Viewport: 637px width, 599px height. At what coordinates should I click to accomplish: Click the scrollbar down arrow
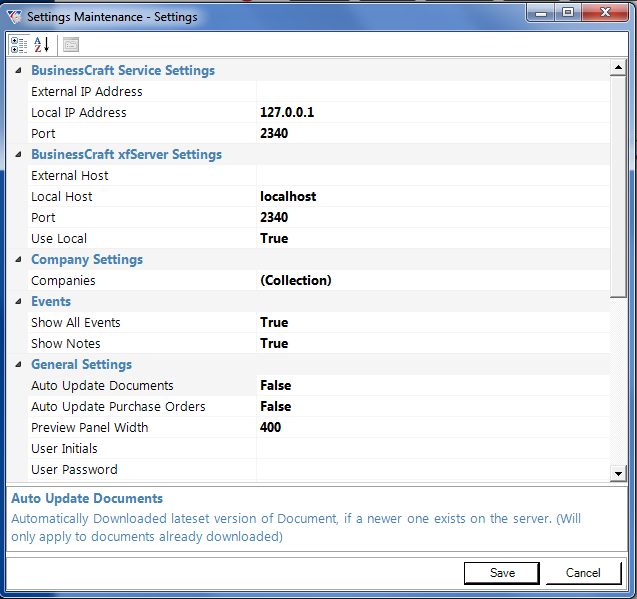click(618, 473)
